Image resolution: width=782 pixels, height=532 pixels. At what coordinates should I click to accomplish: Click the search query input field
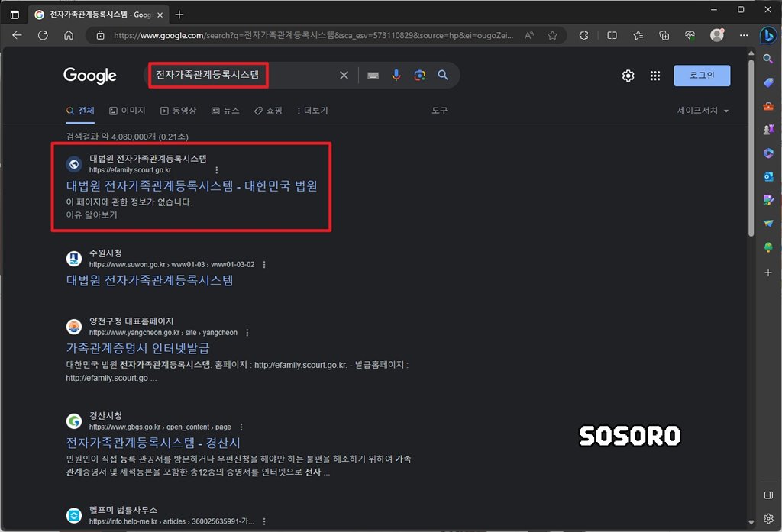[x=242, y=76]
